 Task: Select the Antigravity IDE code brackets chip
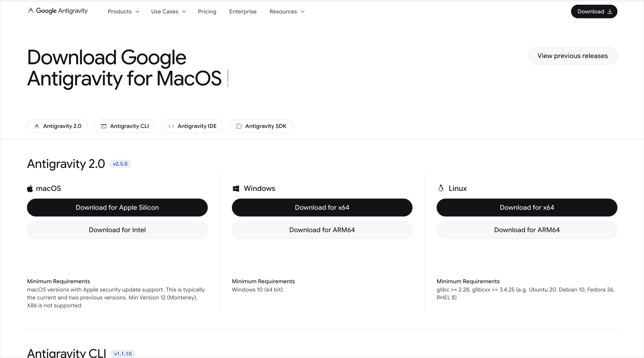[192, 126]
